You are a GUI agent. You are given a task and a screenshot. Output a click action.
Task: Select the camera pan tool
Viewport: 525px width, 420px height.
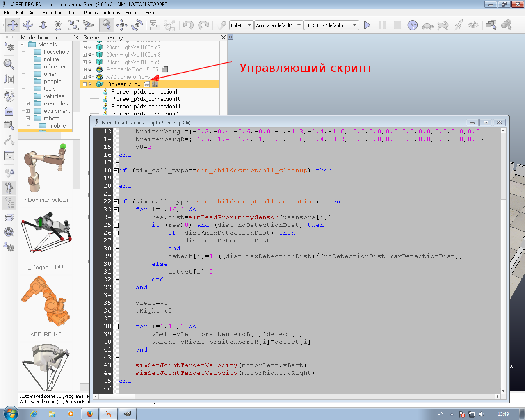13,25
